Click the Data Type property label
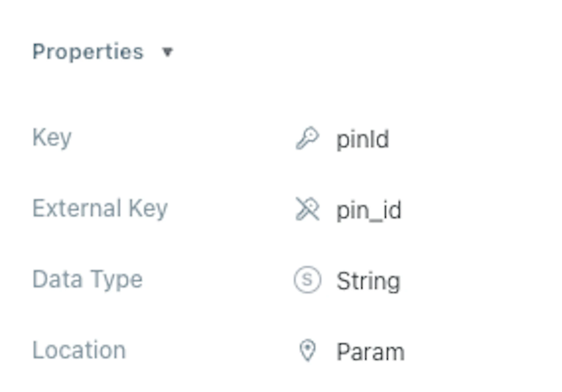 pos(87,279)
